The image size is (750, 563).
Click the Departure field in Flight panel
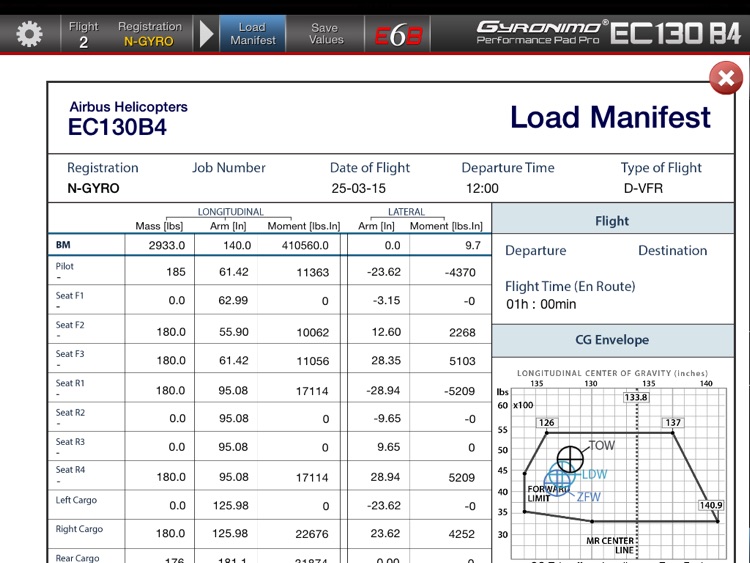(535, 250)
